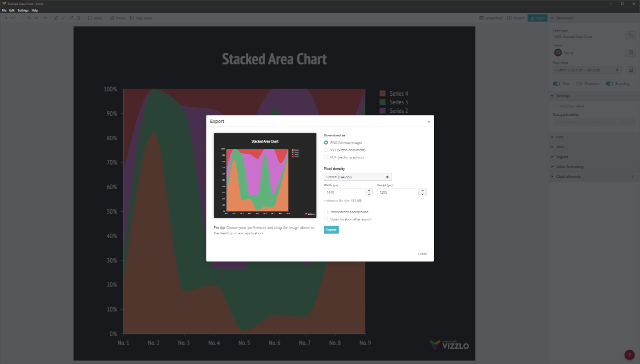This screenshot has width=640, height=364.
Task: Click Close in the Export dialog
Action: (422, 254)
